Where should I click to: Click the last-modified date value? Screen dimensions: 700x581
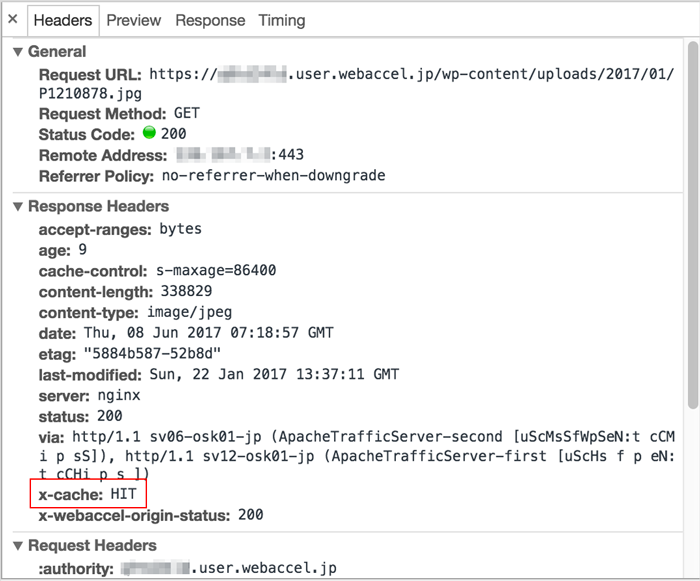pos(273,375)
